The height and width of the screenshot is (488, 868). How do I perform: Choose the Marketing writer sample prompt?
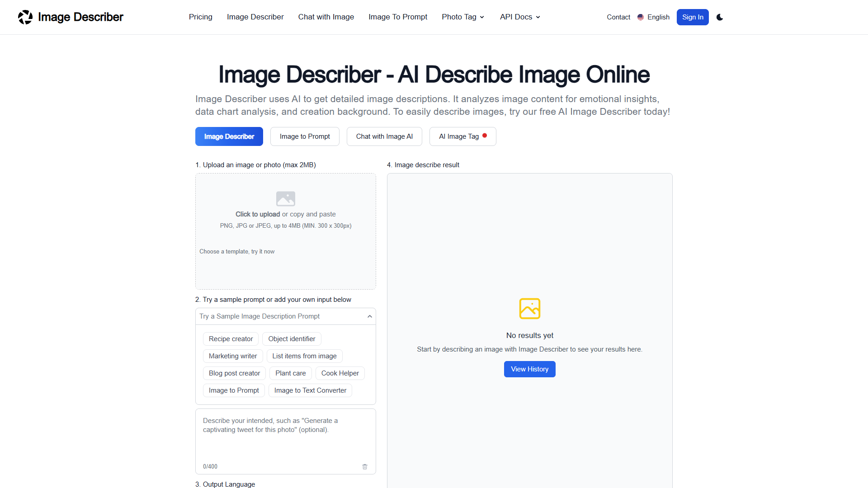click(x=233, y=356)
